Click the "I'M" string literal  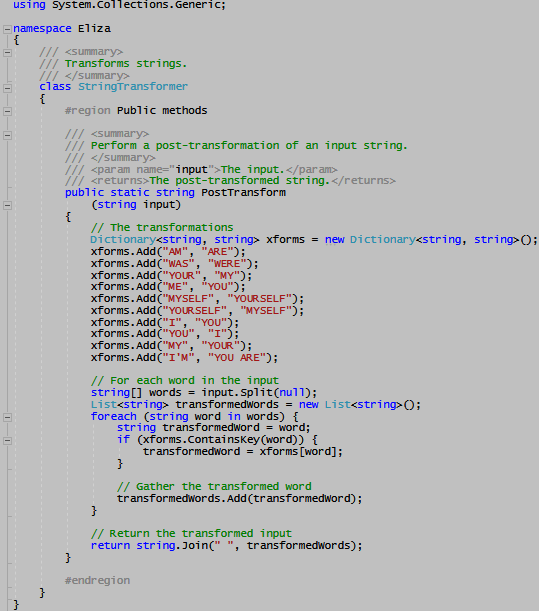point(178,358)
